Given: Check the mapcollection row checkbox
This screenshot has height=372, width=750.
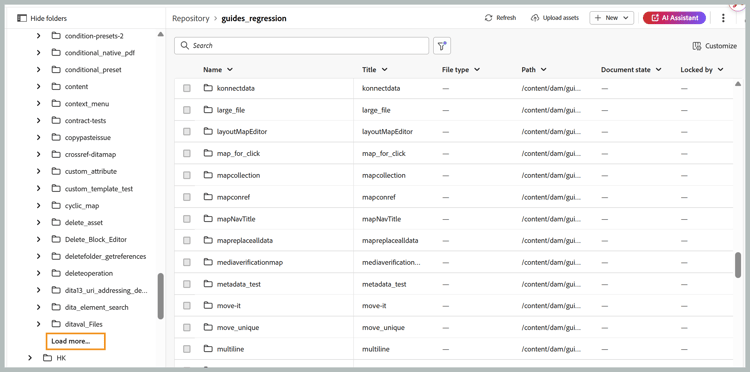Looking at the screenshot, I should click(187, 175).
